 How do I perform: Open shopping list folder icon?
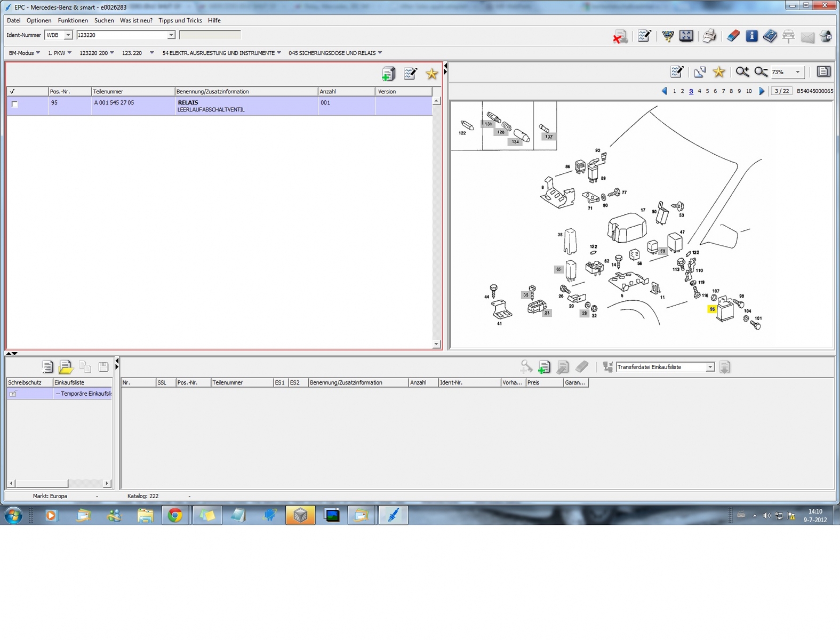click(66, 367)
